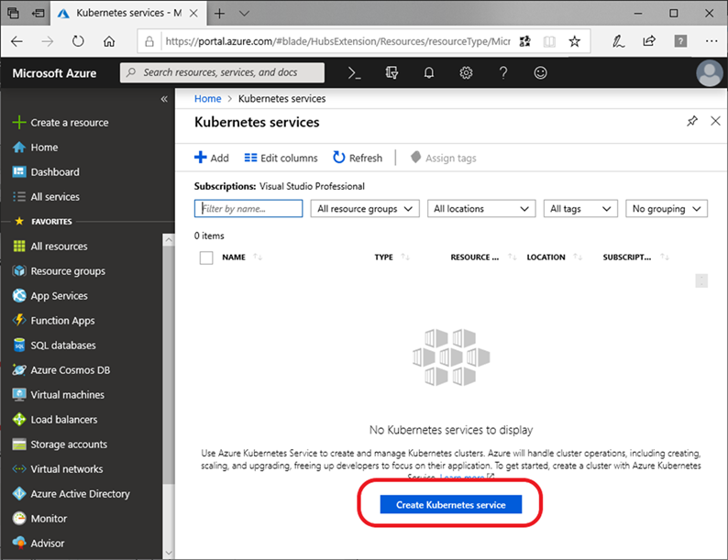Pin the Kubernetes services blade
Image resolution: width=728 pixels, height=560 pixels.
click(692, 122)
